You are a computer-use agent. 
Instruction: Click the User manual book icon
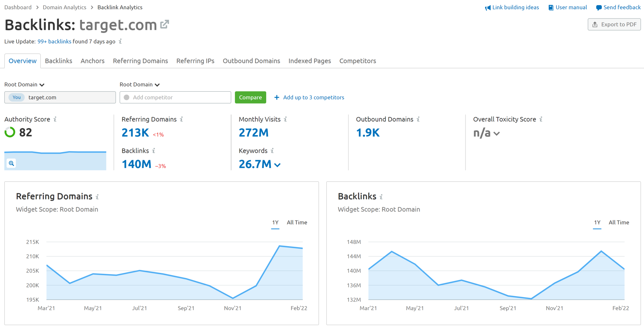[x=551, y=8]
